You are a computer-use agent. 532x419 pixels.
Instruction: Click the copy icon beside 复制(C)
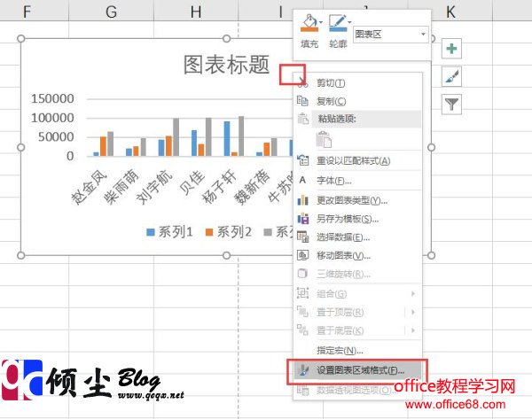tap(302, 101)
